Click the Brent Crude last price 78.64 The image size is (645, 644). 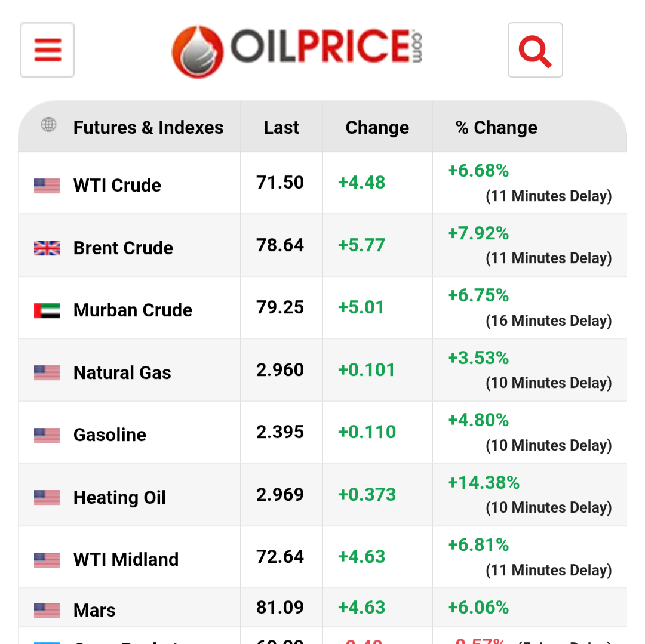click(280, 245)
